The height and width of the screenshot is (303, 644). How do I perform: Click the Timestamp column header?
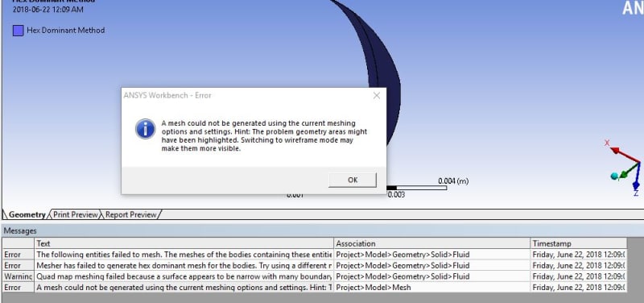tap(579, 243)
